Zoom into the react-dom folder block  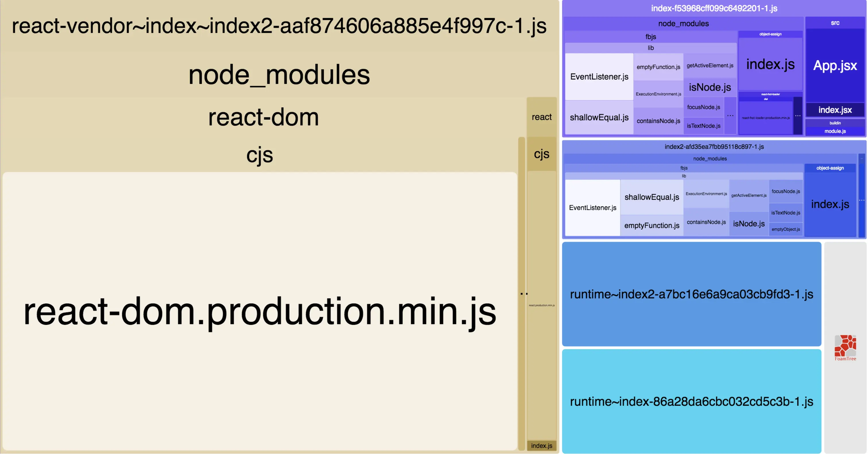(263, 117)
